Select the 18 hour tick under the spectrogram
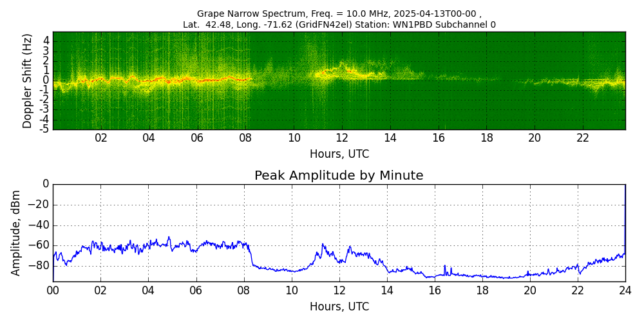Image resolution: width=644 pixels, height=322 pixels. tap(487, 138)
